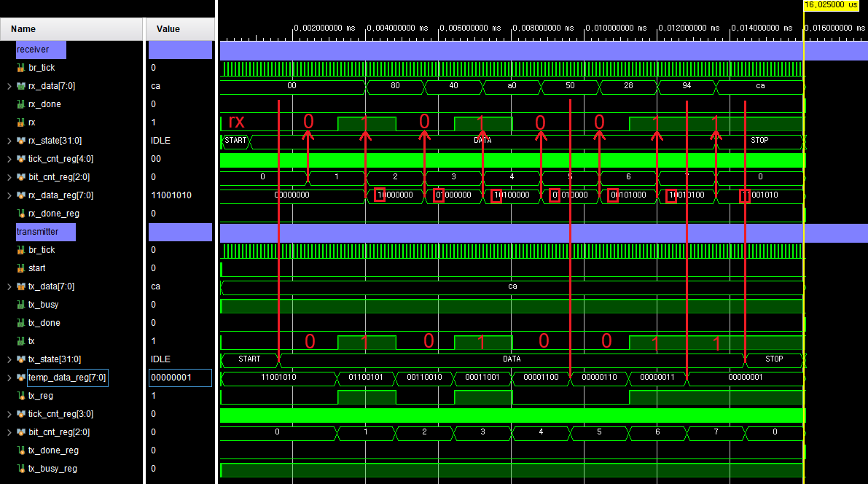
Task: Select the receiver divider label
Action: (x=41, y=50)
